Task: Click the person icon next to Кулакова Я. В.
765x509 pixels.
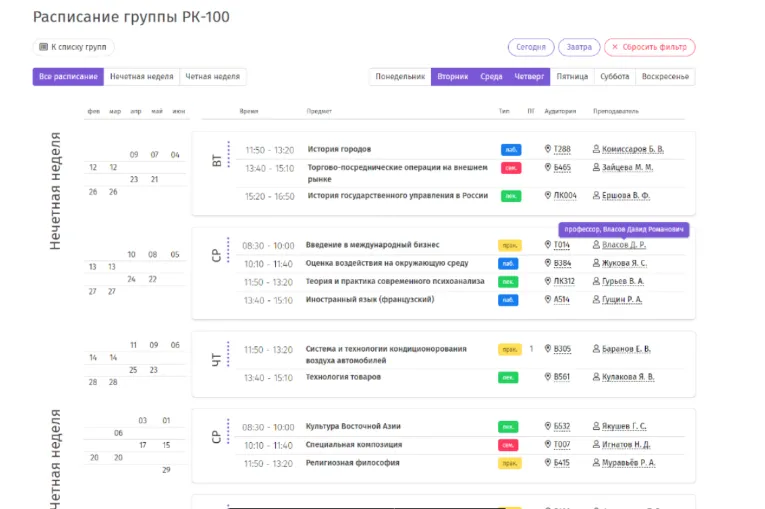Action: pos(596,378)
